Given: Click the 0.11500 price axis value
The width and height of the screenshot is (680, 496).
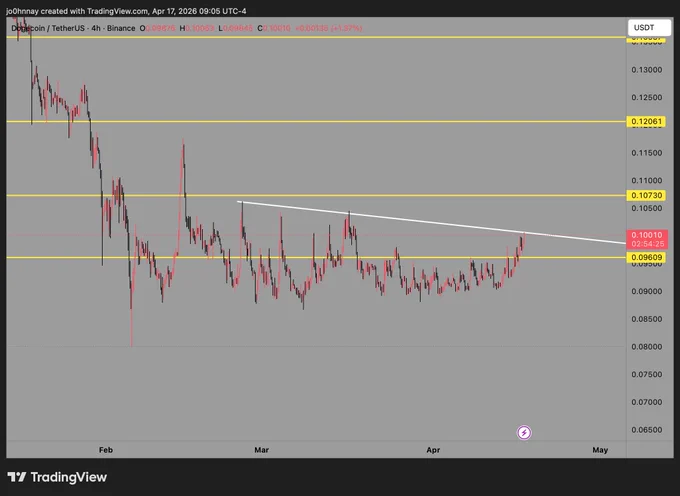Looking at the screenshot, I should (x=647, y=153).
